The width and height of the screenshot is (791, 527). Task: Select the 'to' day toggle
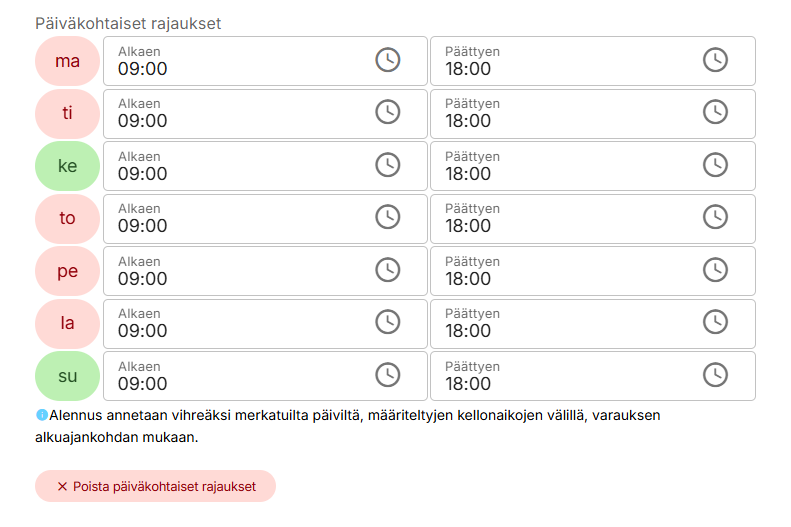67,218
